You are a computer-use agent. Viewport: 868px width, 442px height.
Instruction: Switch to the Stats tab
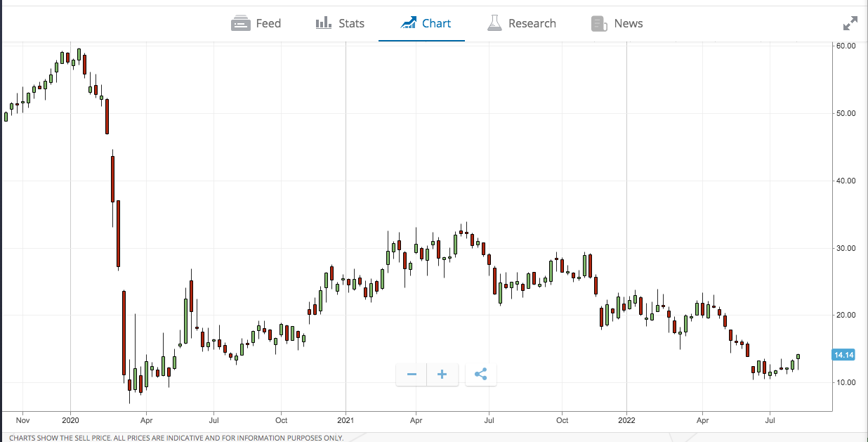click(x=351, y=23)
